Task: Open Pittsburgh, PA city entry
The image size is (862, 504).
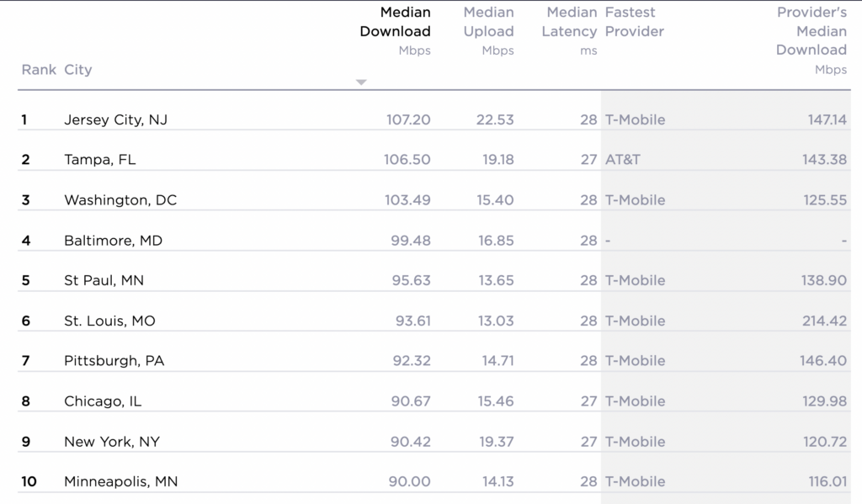Action: (x=114, y=361)
